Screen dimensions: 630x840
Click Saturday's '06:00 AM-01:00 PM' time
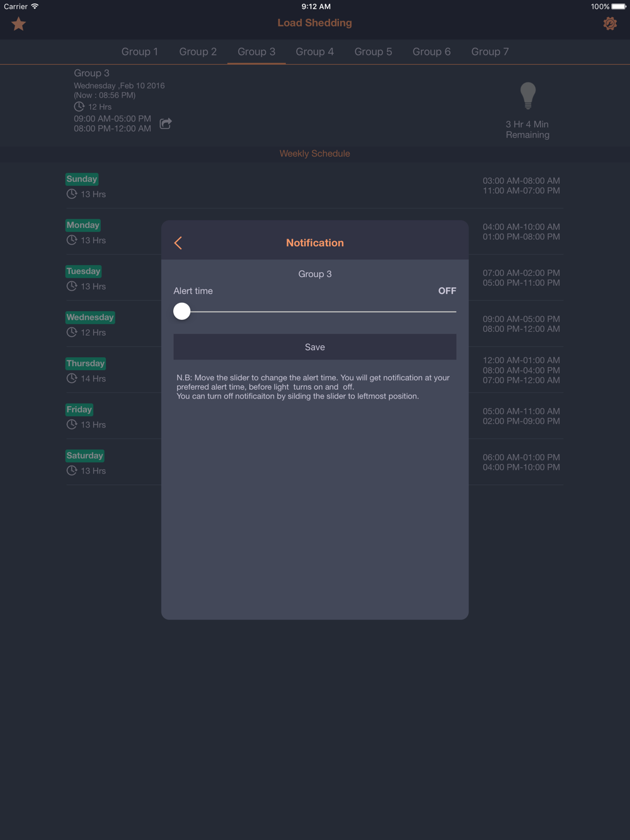point(522,457)
